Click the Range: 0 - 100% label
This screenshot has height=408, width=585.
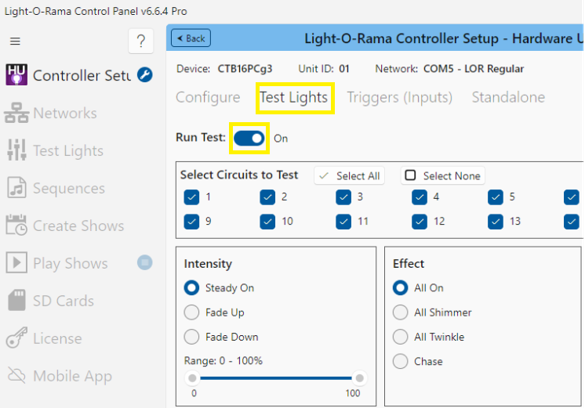click(223, 361)
